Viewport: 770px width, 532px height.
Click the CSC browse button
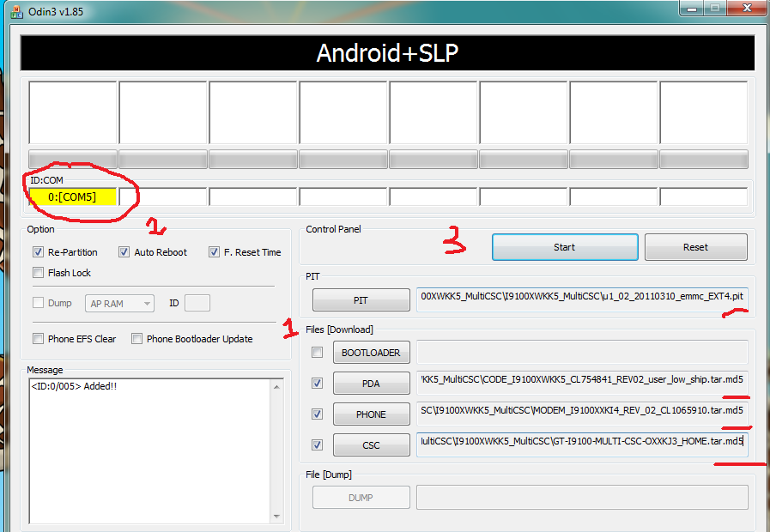(x=371, y=445)
